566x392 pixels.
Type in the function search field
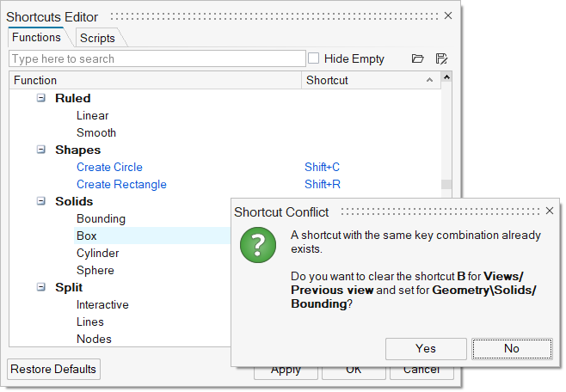[157, 58]
